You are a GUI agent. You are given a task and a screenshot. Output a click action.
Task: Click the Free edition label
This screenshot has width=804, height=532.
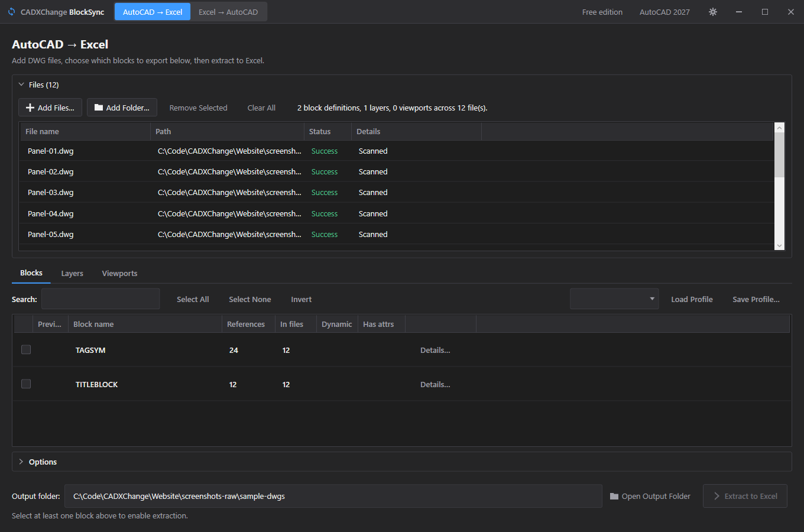coord(602,12)
